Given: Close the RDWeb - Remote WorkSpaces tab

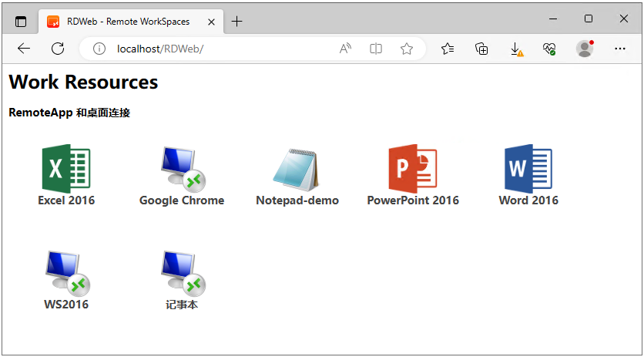Looking at the screenshot, I should tap(212, 22).
